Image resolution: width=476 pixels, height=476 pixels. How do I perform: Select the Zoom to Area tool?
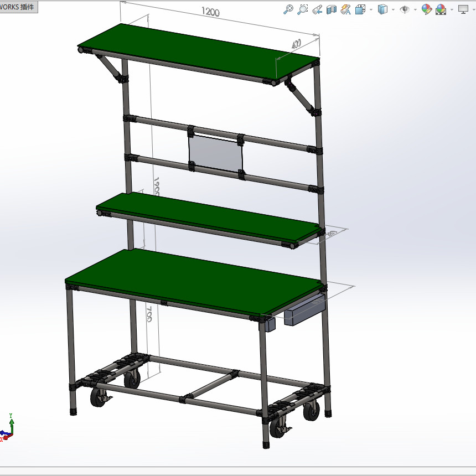[302, 9]
